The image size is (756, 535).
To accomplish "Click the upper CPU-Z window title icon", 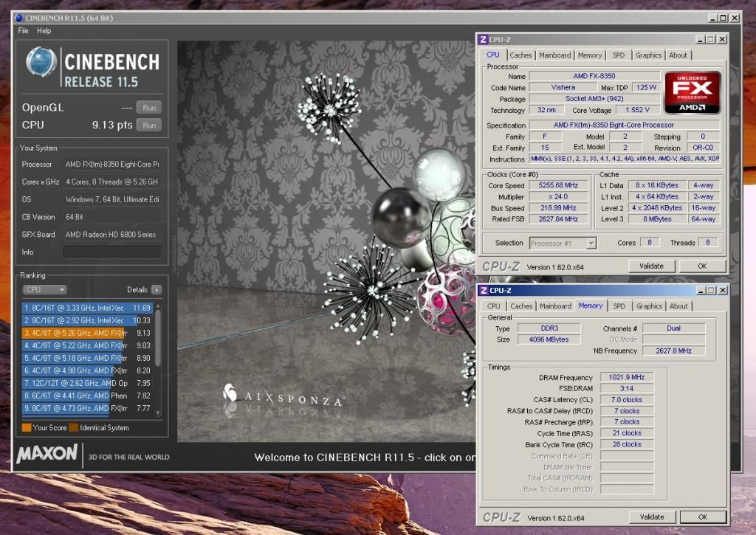I will point(483,40).
